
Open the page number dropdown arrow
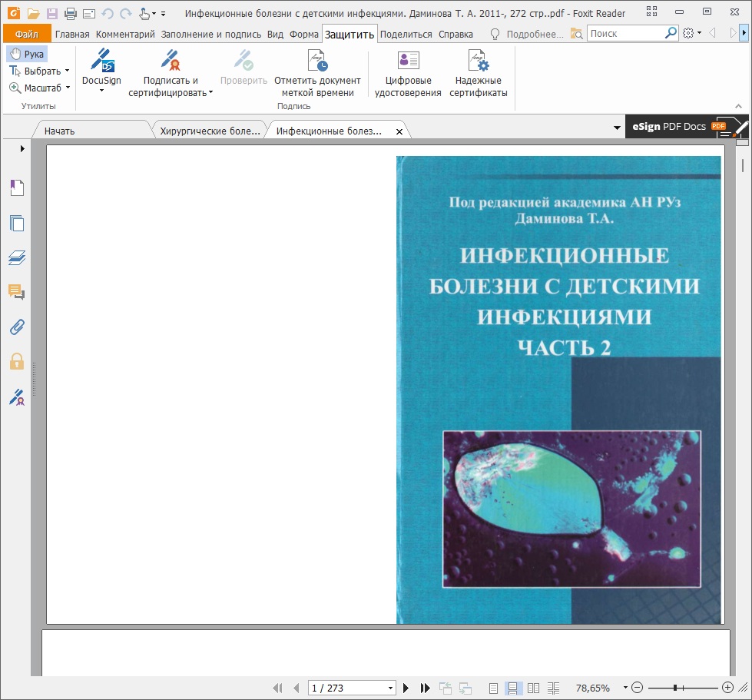[x=391, y=688]
